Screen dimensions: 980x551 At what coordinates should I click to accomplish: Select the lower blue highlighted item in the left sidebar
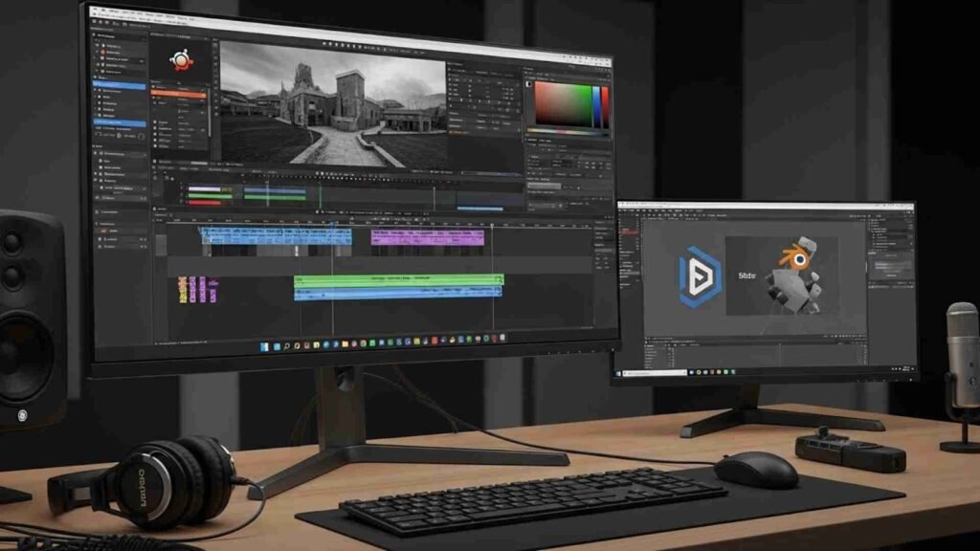[x=120, y=123]
